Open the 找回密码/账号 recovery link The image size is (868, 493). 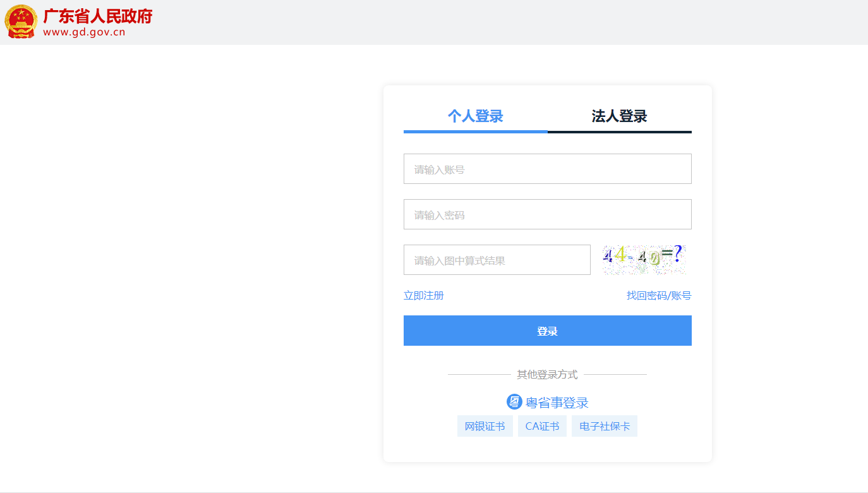658,296
